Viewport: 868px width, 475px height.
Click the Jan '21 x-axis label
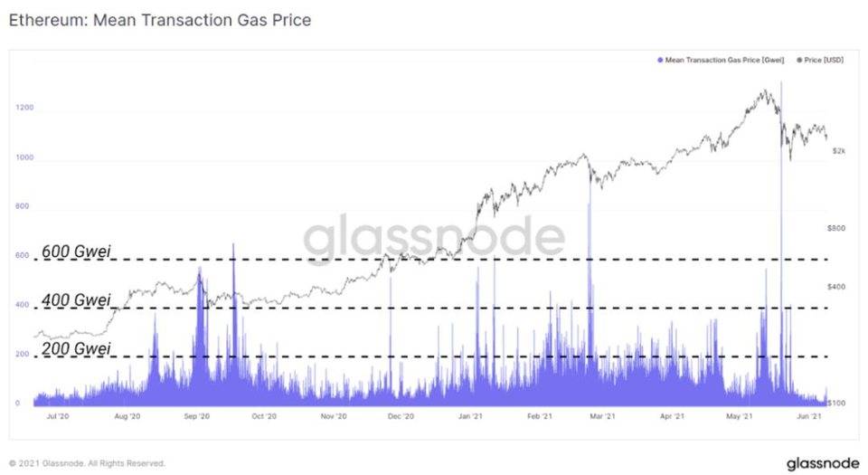(x=469, y=417)
